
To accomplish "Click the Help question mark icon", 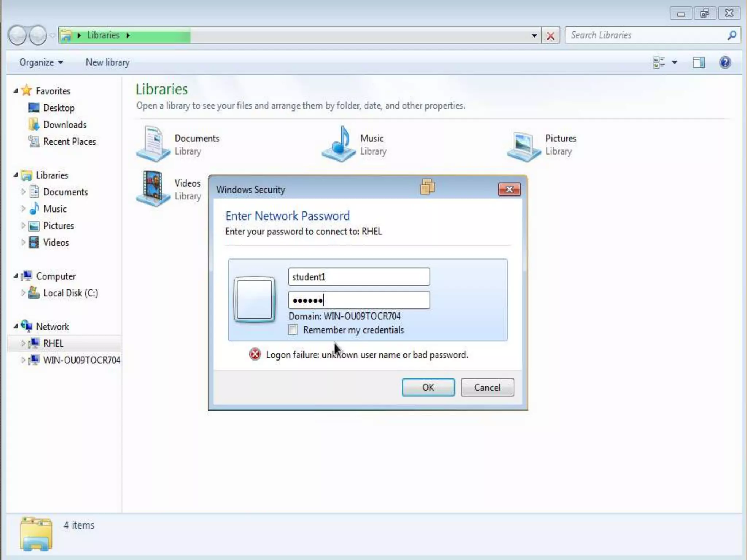I will pos(725,62).
